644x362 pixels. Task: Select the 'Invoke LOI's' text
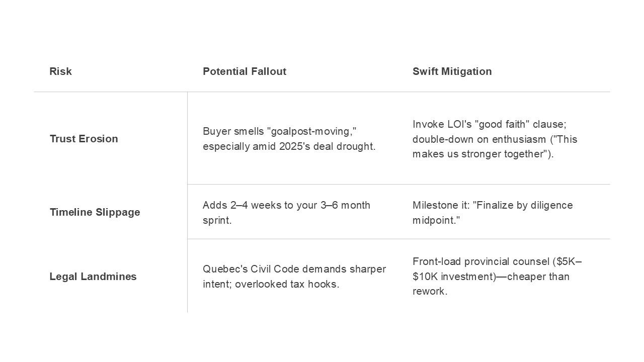pos(442,124)
